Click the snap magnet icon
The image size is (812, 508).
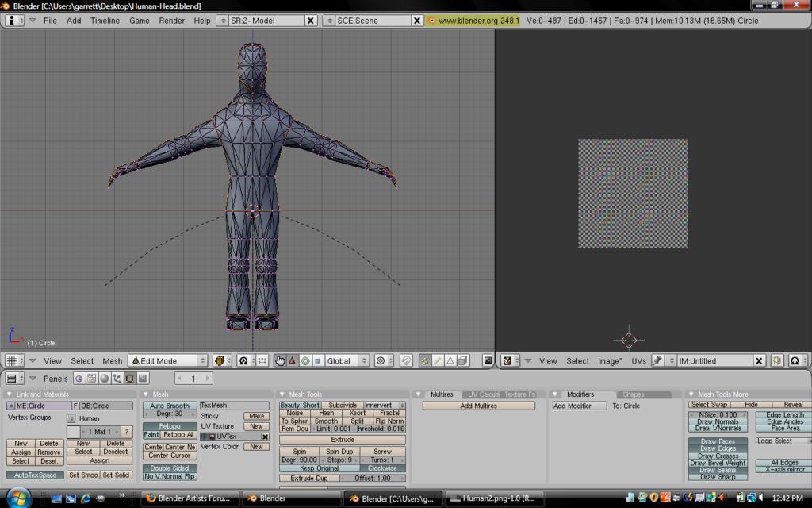point(406,361)
